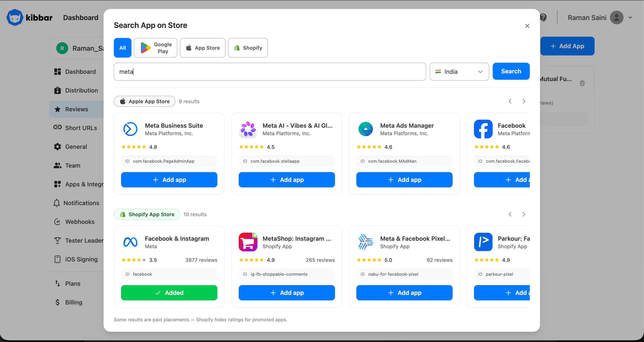Image resolution: width=644 pixels, height=342 pixels.
Task: Select the com.facebook.PageAdminApp ID field
Action: click(x=169, y=161)
